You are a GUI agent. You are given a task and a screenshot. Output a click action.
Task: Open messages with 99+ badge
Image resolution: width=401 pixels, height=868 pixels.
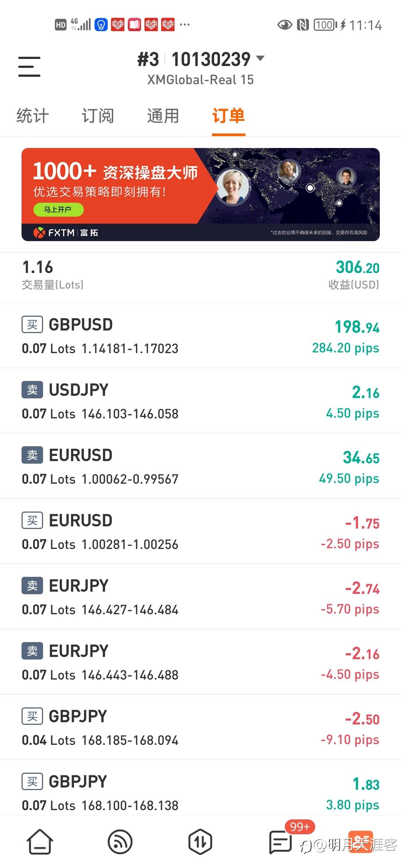280,842
